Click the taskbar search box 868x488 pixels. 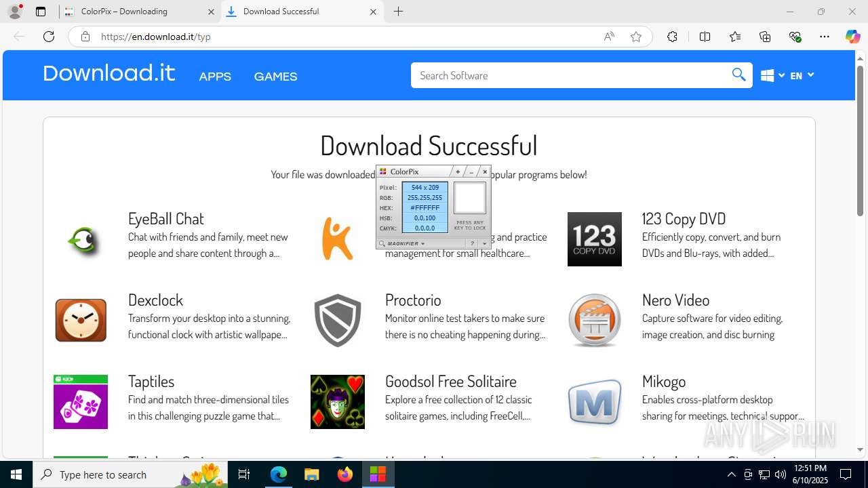coord(130,474)
